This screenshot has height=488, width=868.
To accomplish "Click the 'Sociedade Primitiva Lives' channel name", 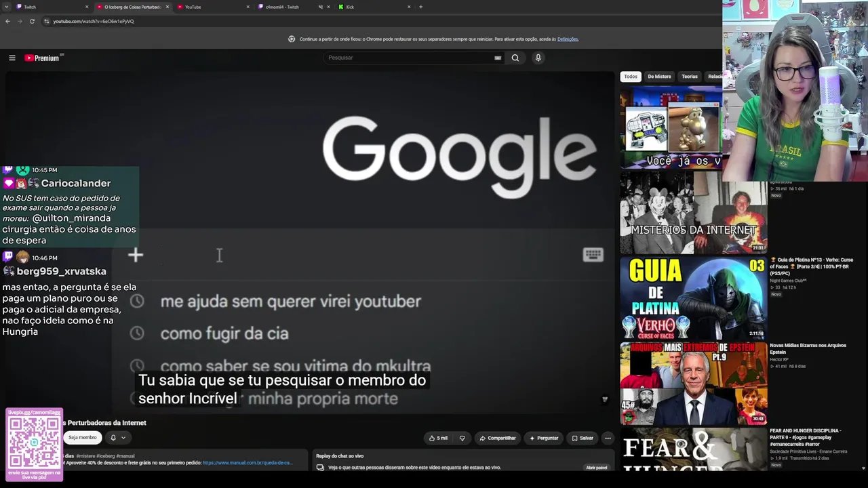I will [809, 451].
